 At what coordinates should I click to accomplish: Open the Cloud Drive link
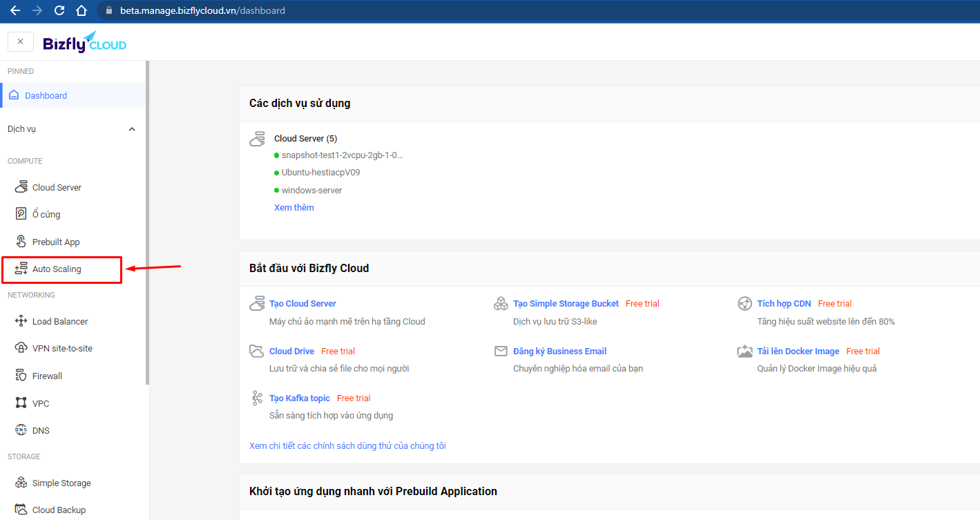tap(291, 352)
